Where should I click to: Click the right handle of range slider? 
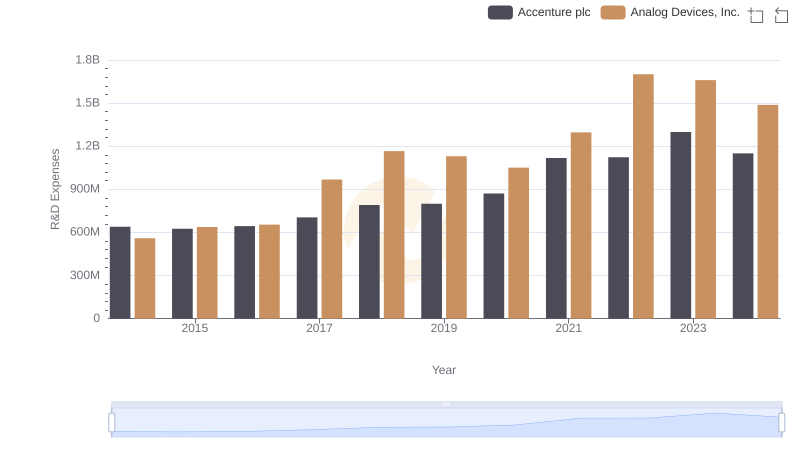pyautogui.click(x=782, y=423)
